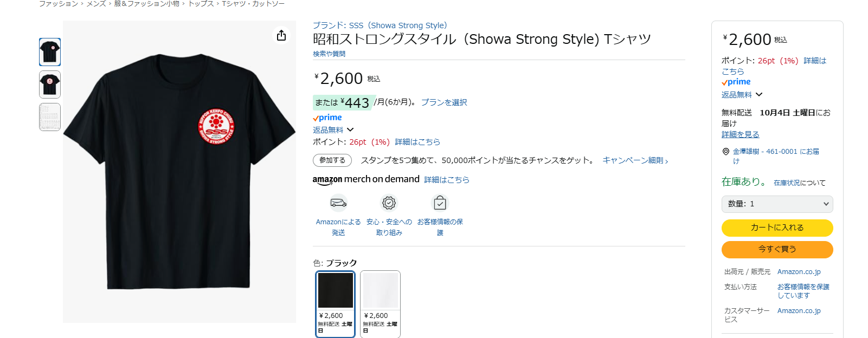Click the 参加する stamp campaign button

tap(332, 161)
